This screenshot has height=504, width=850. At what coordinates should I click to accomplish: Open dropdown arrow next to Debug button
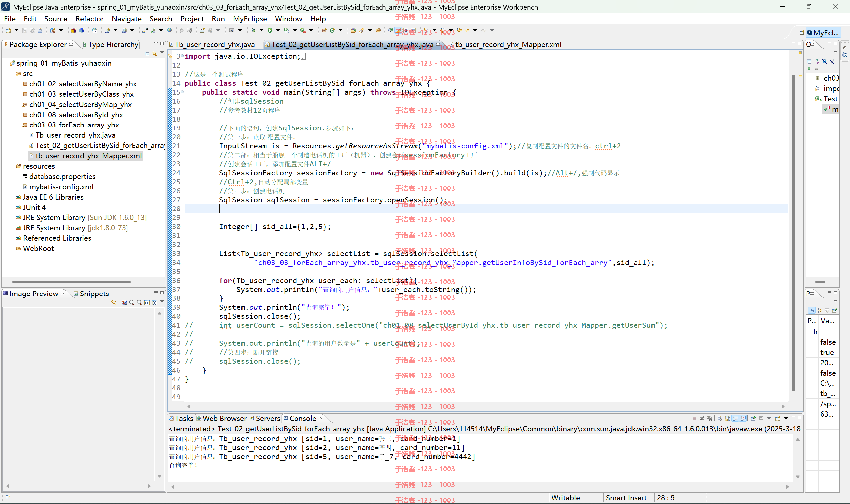point(261,30)
